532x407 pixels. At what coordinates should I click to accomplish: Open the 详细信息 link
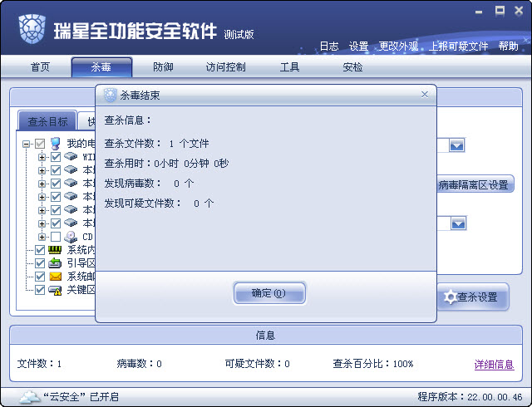(494, 365)
